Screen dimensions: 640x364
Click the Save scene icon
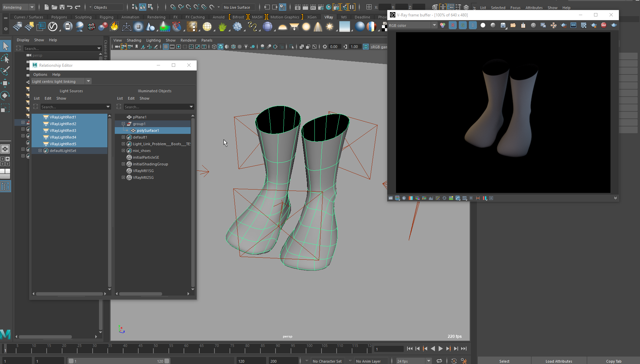coord(62,7)
